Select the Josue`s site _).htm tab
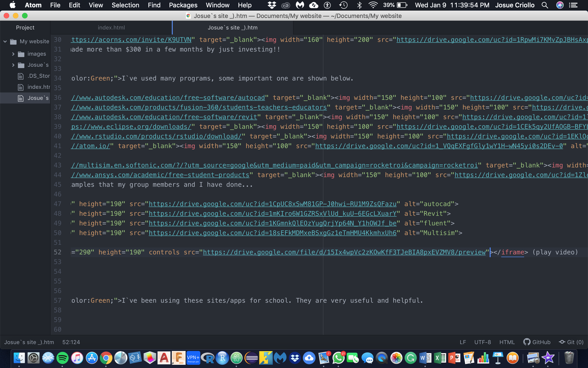The width and height of the screenshot is (588, 368). point(232,28)
